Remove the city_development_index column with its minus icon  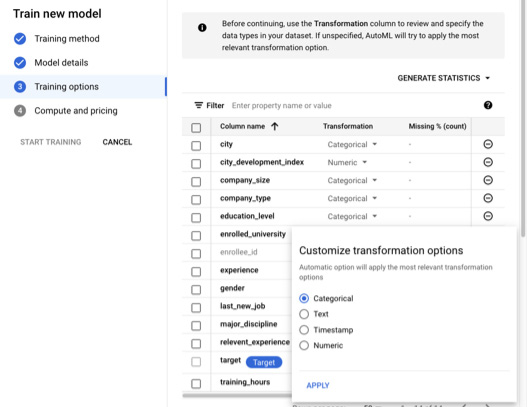point(488,162)
